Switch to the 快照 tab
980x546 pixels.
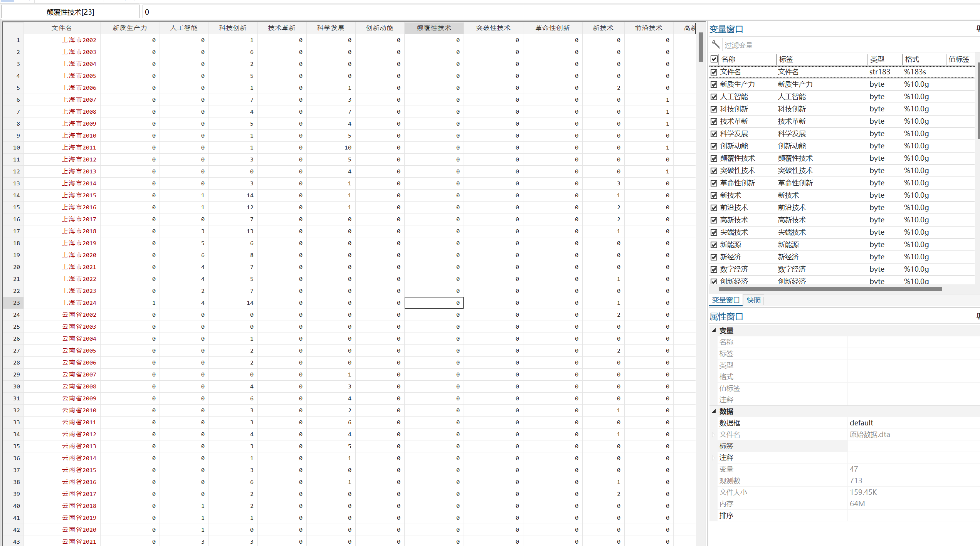pos(753,300)
